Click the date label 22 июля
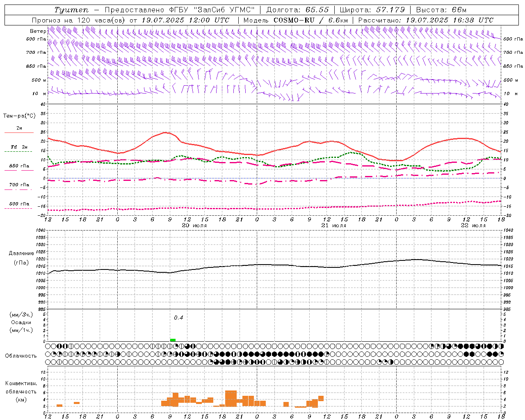 [x=473, y=226]
